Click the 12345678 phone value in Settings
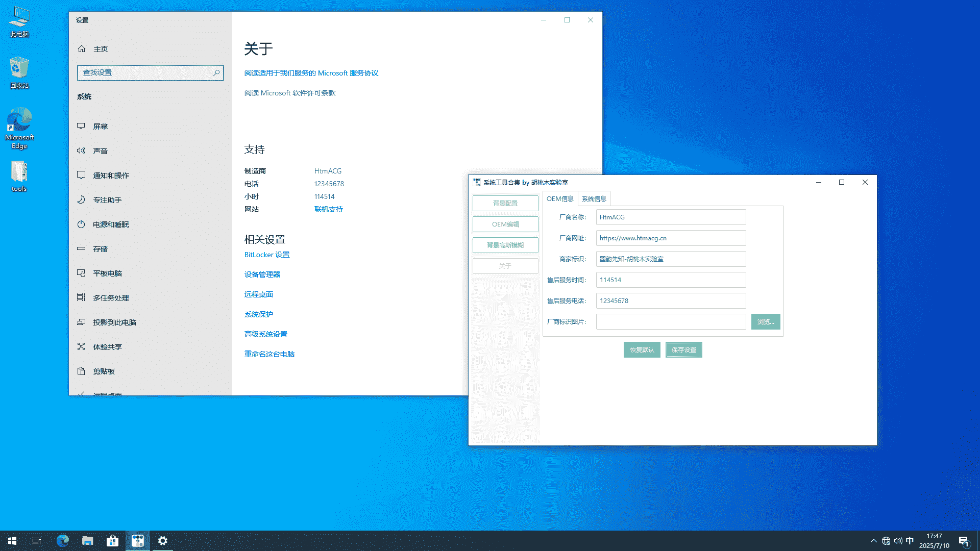Image resolution: width=980 pixels, height=551 pixels. click(329, 184)
